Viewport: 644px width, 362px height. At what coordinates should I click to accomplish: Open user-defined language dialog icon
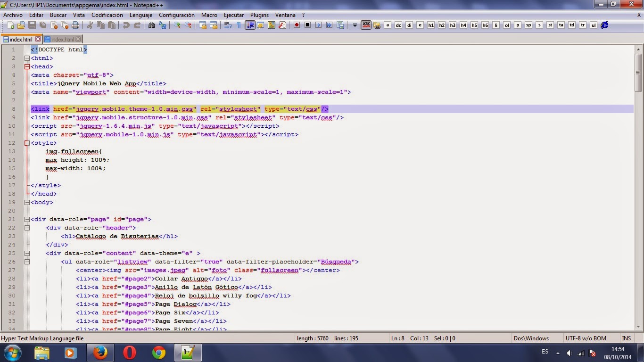pyautogui.click(x=261, y=25)
